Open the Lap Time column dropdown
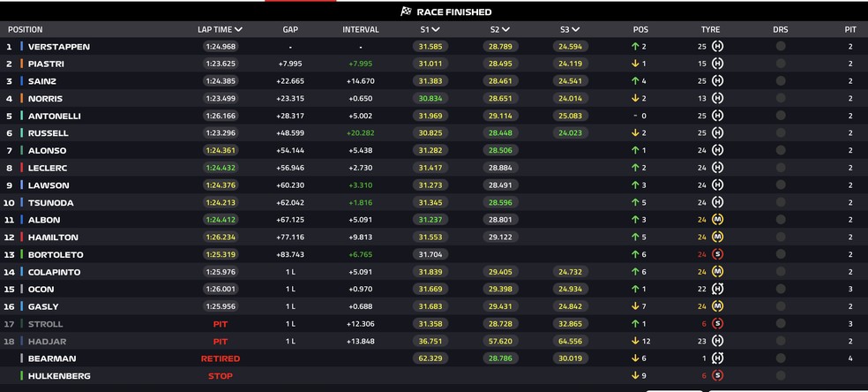The width and height of the screenshot is (868, 392). [238, 29]
